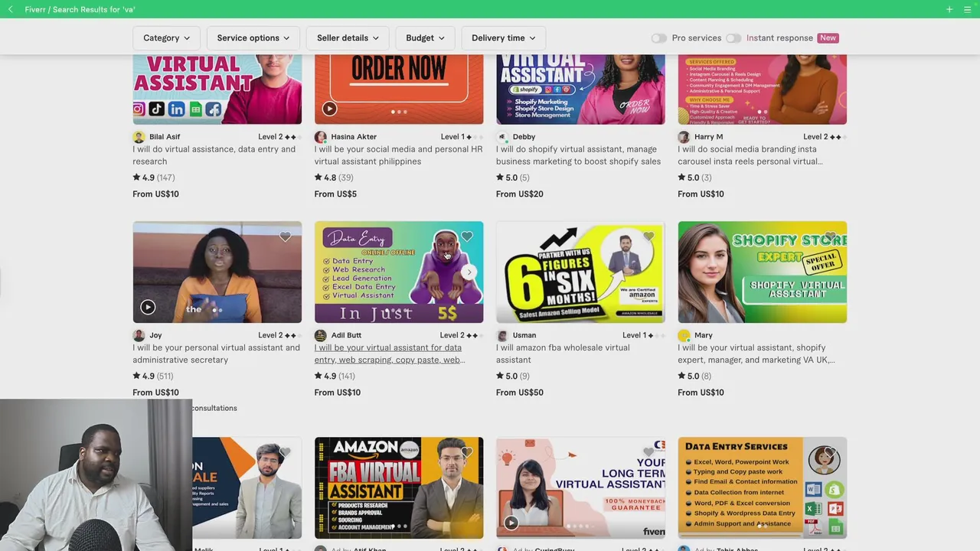The width and height of the screenshot is (980, 551).
Task: Click 'From US$20' on Debby's gig
Action: 520,194
